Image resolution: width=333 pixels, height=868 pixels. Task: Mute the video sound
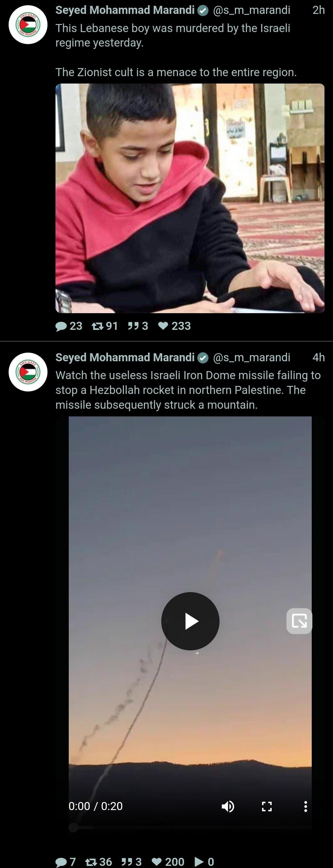[228, 806]
